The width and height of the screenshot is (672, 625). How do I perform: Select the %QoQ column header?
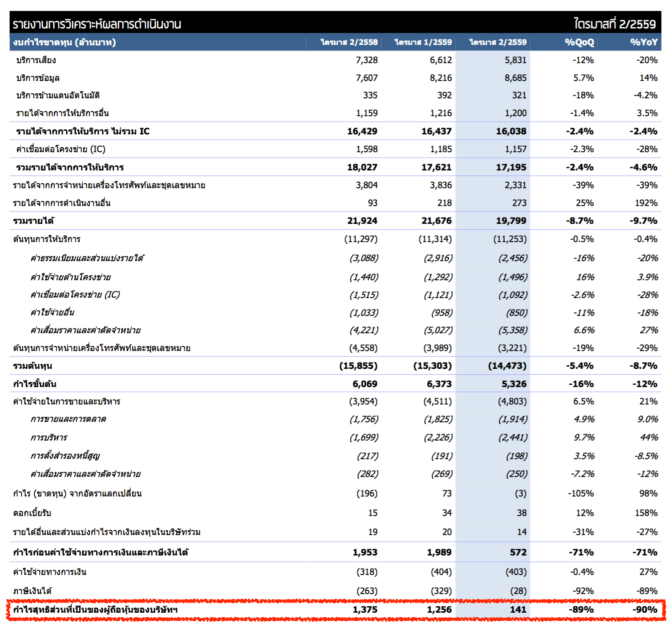click(x=579, y=42)
